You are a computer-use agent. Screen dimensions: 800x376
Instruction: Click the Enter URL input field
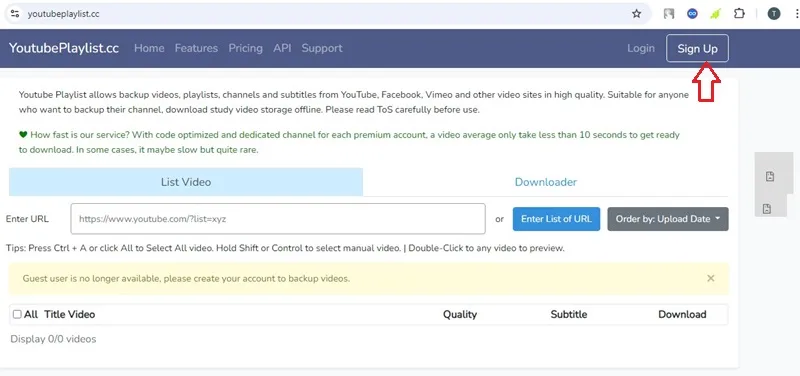click(278, 219)
